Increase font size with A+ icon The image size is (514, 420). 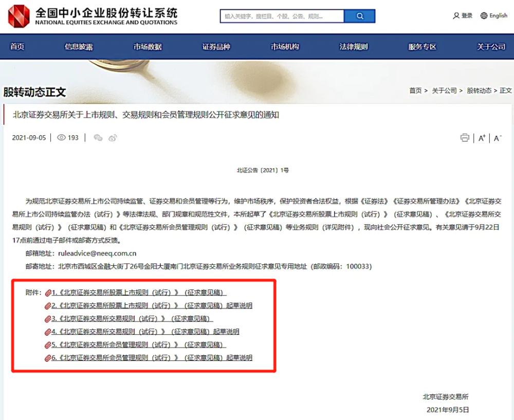pyautogui.click(x=482, y=138)
